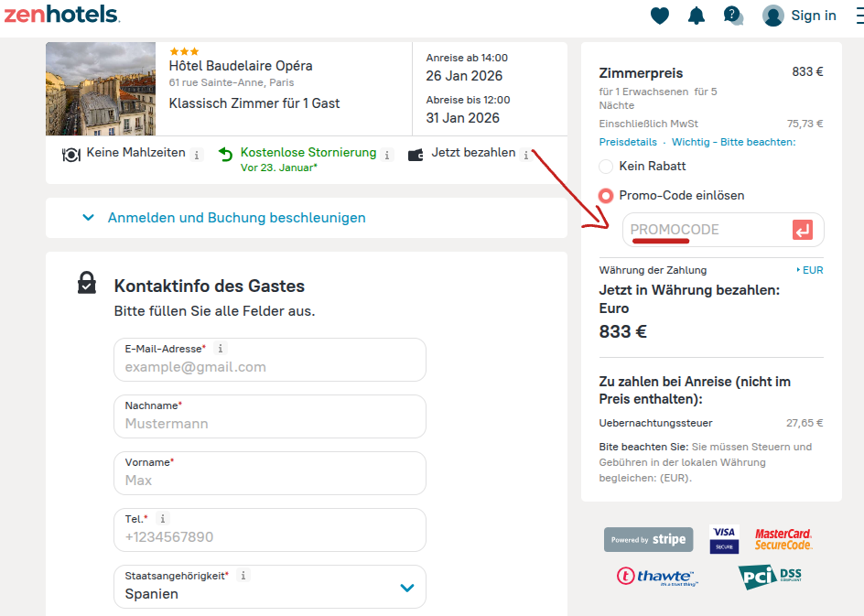Click the PCI DSS badge
The height and width of the screenshot is (616, 864).
tap(770, 577)
